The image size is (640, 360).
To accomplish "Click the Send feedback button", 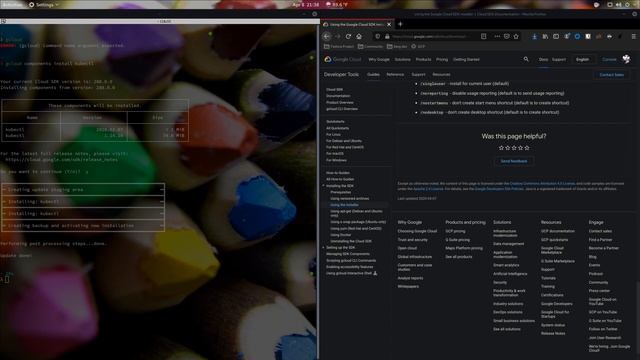I will 514,161.
